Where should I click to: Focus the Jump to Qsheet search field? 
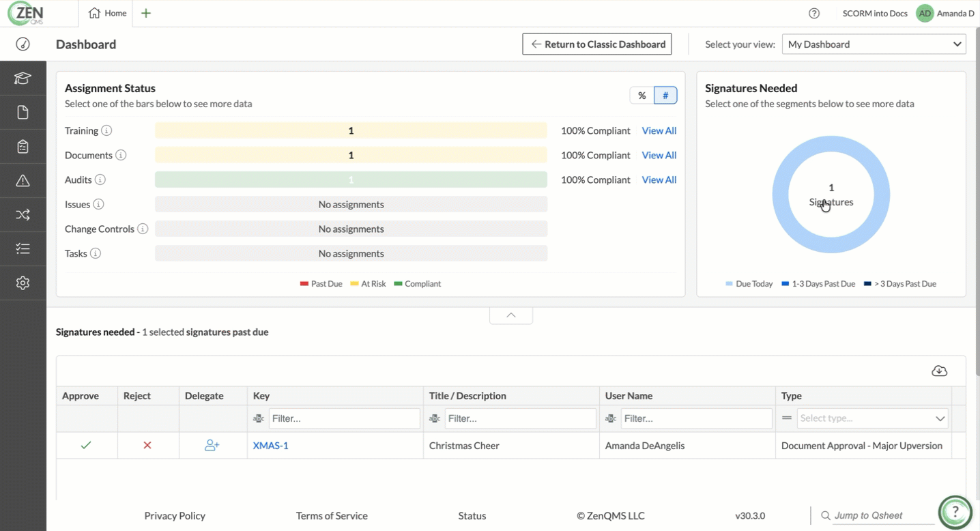[x=884, y=515]
